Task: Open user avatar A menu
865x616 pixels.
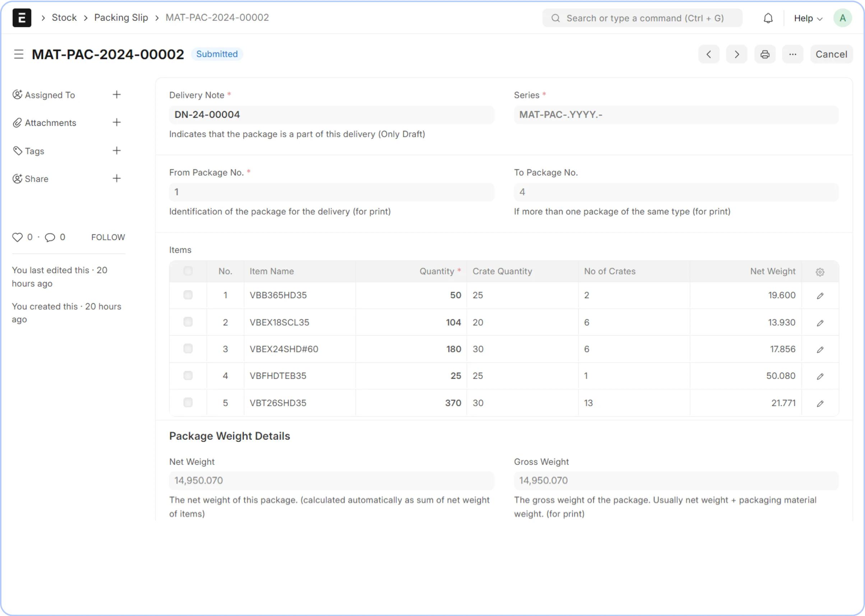Action: 842,18
